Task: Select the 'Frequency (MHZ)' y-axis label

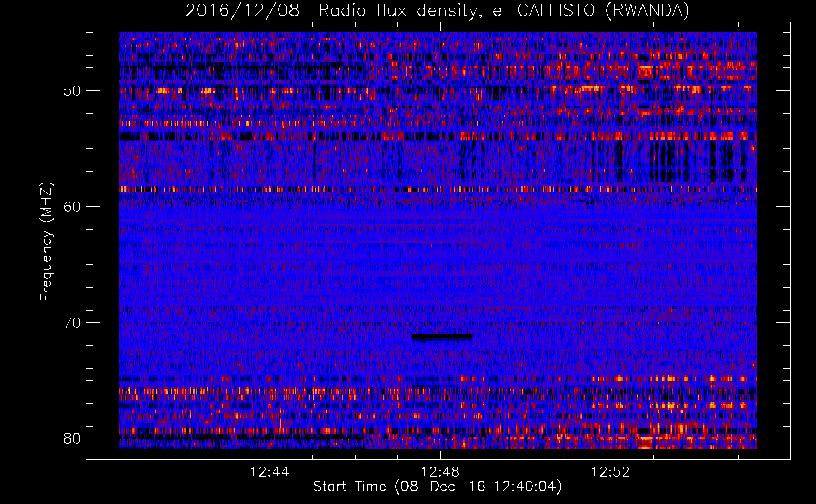Action: tap(46, 242)
